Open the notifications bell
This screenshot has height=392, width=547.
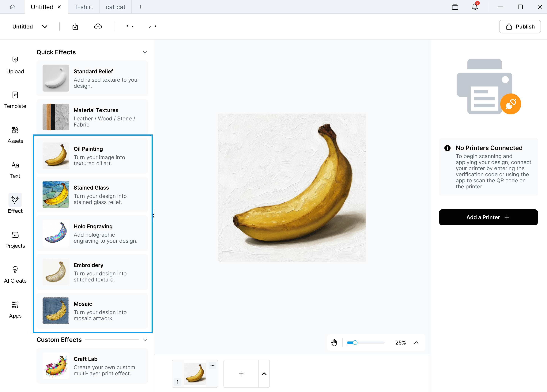point(475,7)
